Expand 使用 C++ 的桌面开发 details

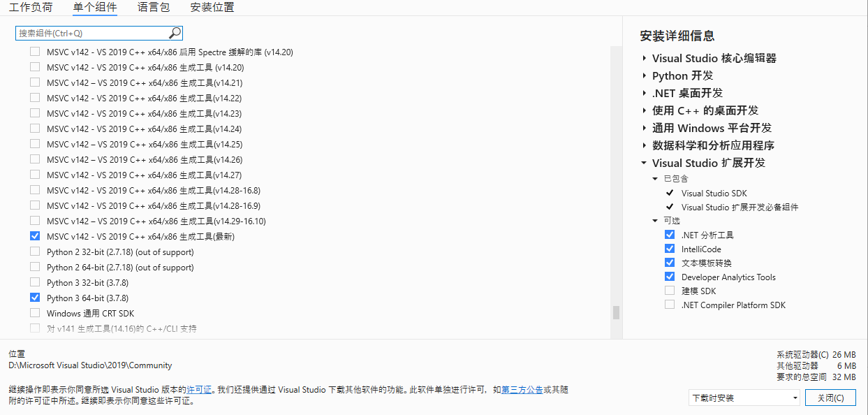[644, 110]
